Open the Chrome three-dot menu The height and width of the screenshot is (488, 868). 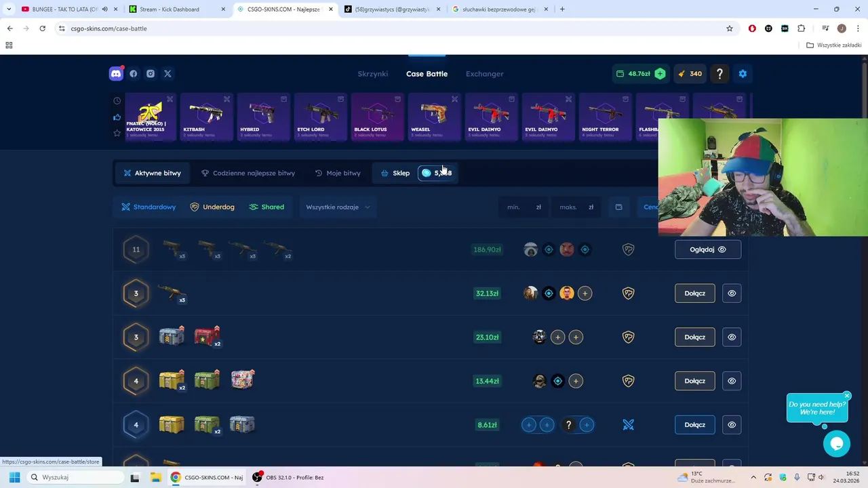[x=857, y=28]
